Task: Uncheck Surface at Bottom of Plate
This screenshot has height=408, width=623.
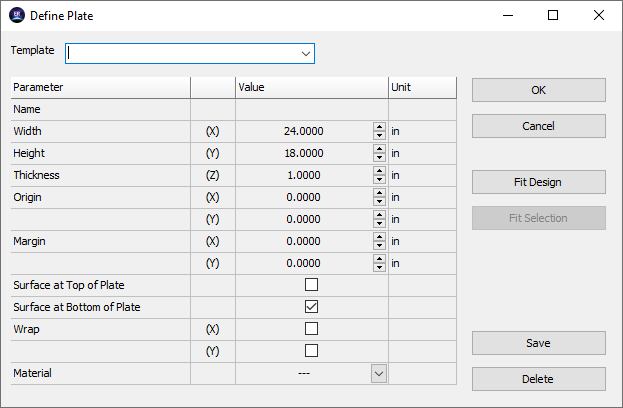Action: click(x=311, y=307)
